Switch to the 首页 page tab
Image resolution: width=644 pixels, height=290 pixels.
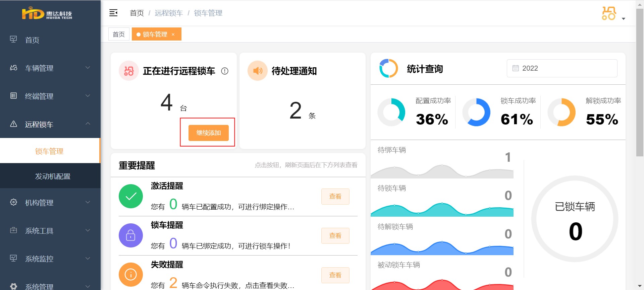[119, 34]
